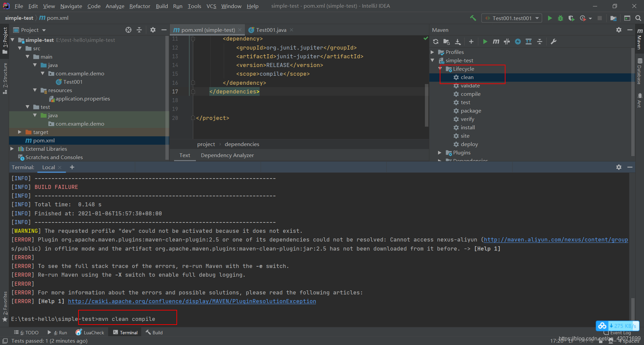Run the current configuration with green play icon
This screenshot has width=644, height=345.
pos(550,18)
